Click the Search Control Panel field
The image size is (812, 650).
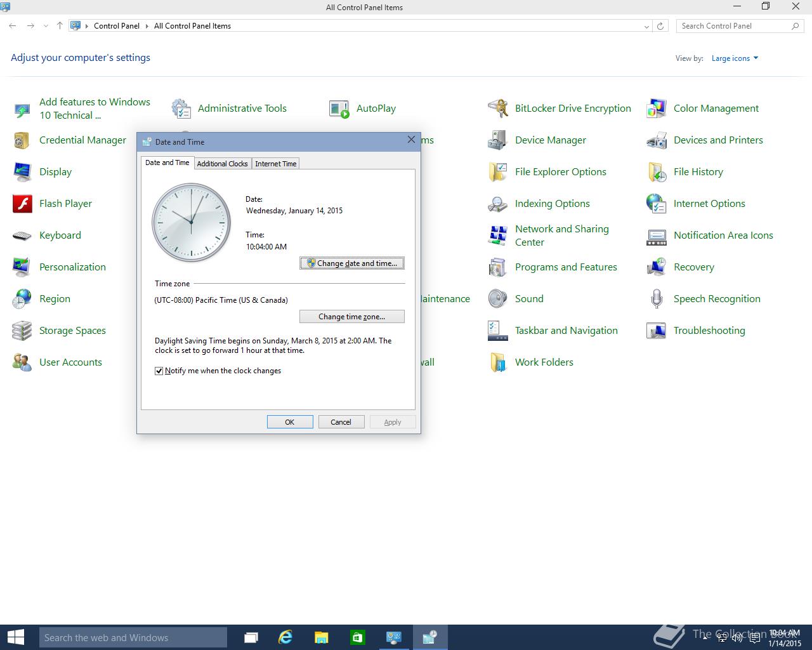tap(740, 26)
